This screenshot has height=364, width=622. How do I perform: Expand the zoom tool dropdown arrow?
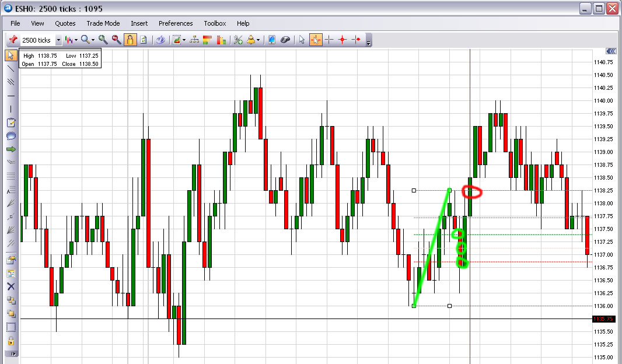[93, 40]
